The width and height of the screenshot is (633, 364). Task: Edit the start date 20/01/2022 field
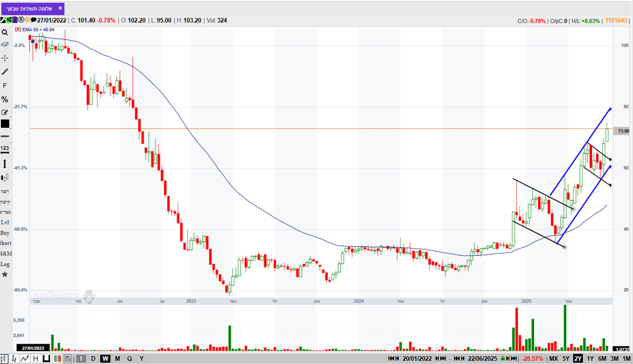[417, 358]
